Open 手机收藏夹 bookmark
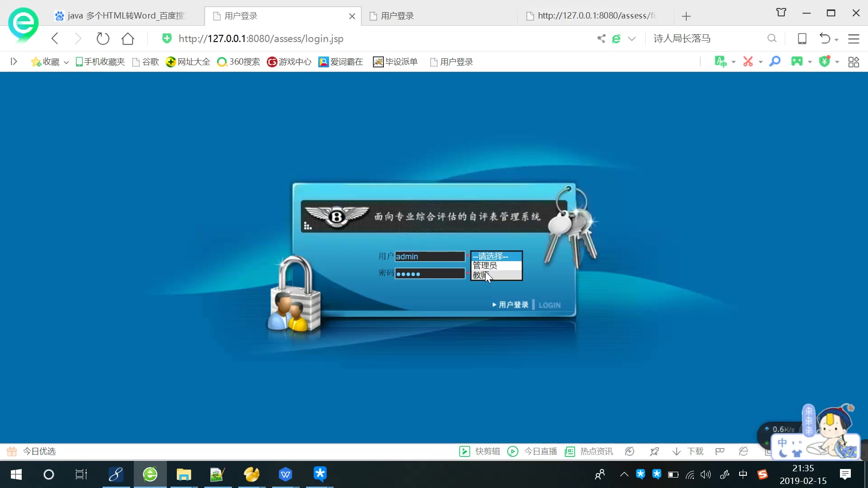 [x=100, y=62]
